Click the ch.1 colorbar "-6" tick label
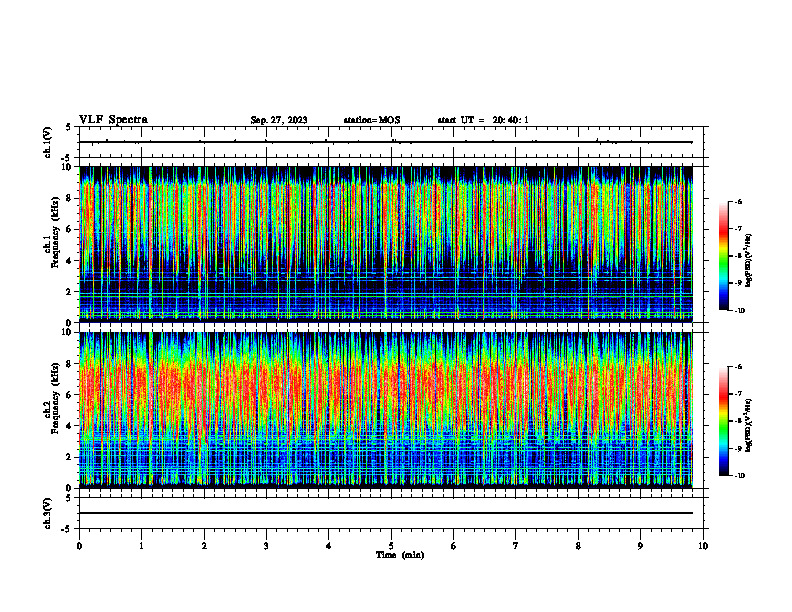Viewport: 792px width, 612px height. pos(738,201)
